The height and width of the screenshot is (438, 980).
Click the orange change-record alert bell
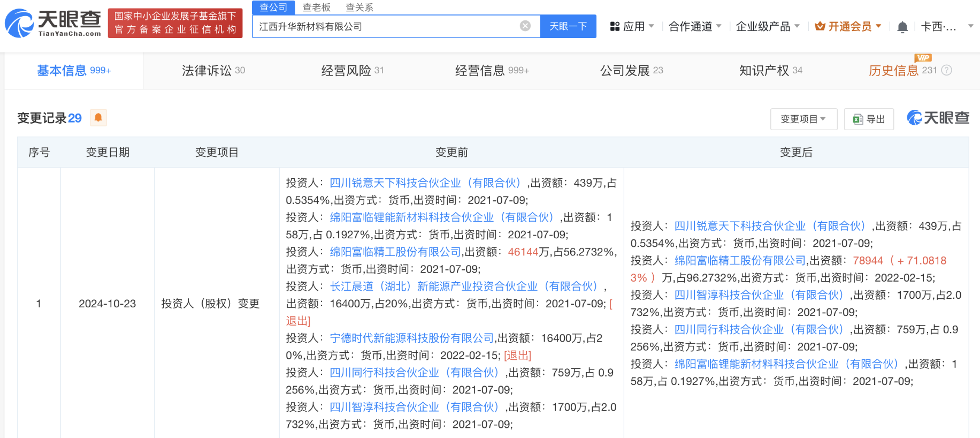click(98, 118)
